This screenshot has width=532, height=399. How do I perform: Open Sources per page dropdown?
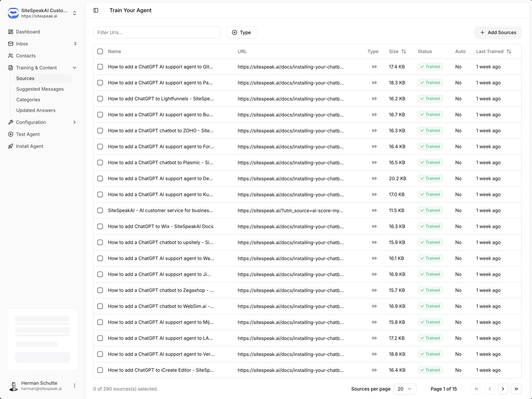pyautogui.click(x=405, y=389)
